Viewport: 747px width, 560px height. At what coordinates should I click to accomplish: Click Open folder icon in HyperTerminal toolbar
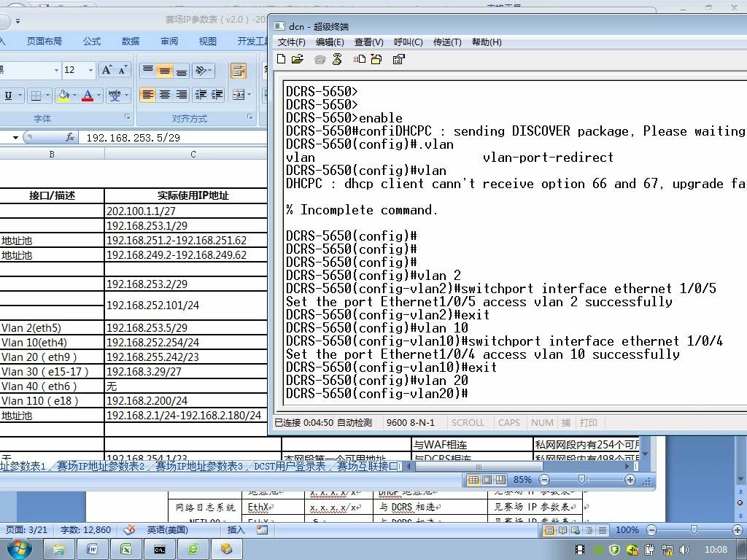point(298,59)
